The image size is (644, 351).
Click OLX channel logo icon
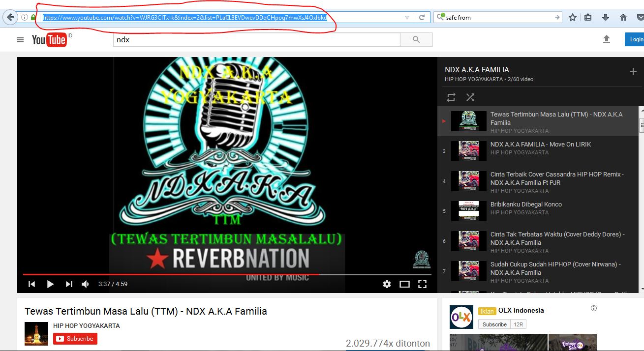tap(461, 317)
